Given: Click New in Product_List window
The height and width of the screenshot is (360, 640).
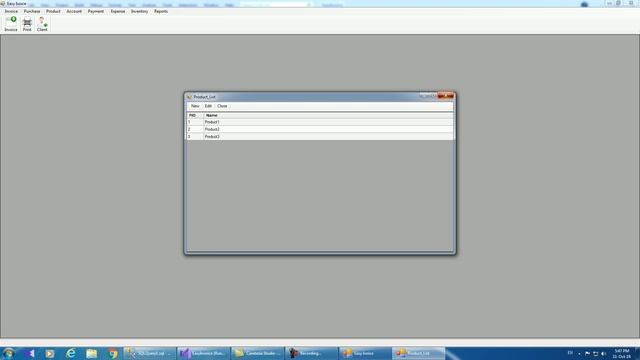Looking at the screenshot, I should 195,106.
